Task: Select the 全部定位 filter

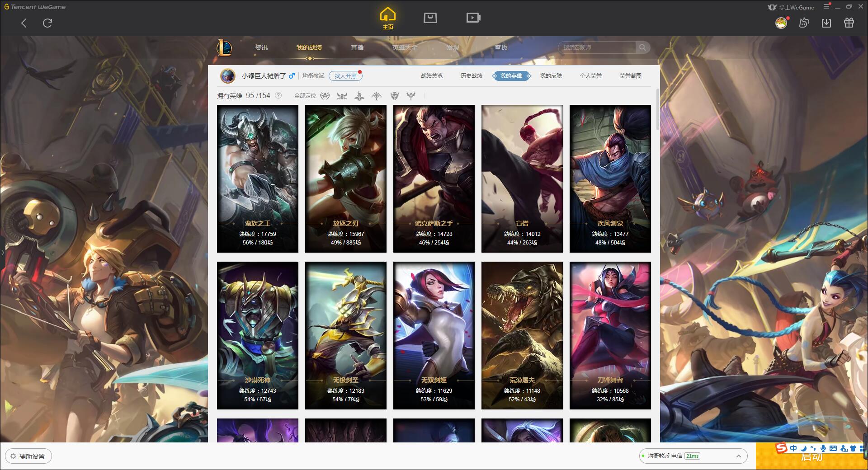Action: (305, 96)
